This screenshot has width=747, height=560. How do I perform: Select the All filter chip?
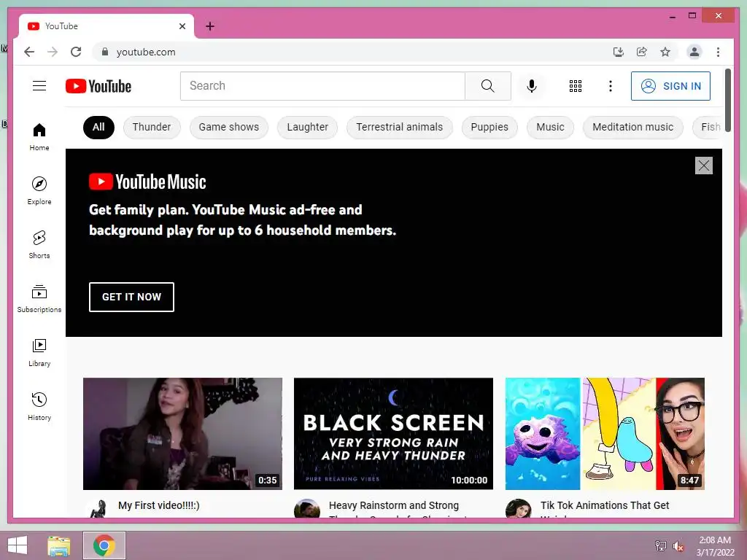(x=98, y=127)
